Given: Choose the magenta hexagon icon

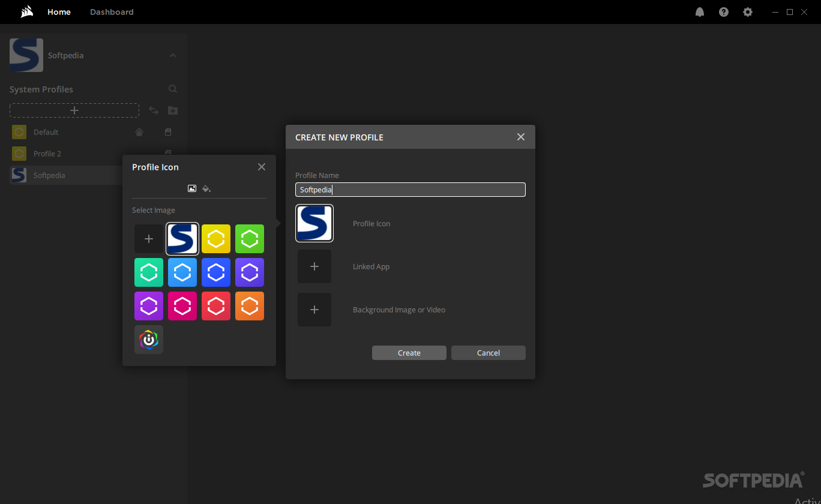Looking at the screenshot, I should click(x=182, y=306).
